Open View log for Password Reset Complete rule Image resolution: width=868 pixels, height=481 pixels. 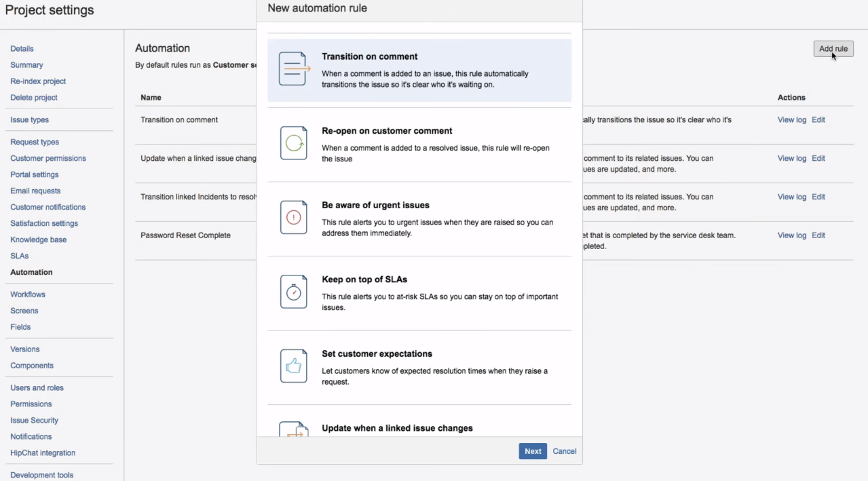tap(791, 235)
